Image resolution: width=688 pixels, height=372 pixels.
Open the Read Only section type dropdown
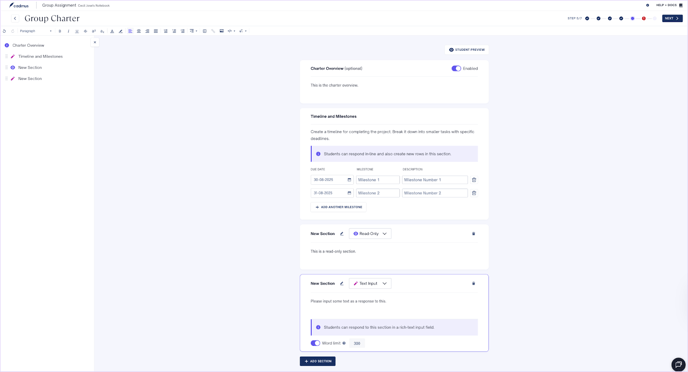point(370,234)
